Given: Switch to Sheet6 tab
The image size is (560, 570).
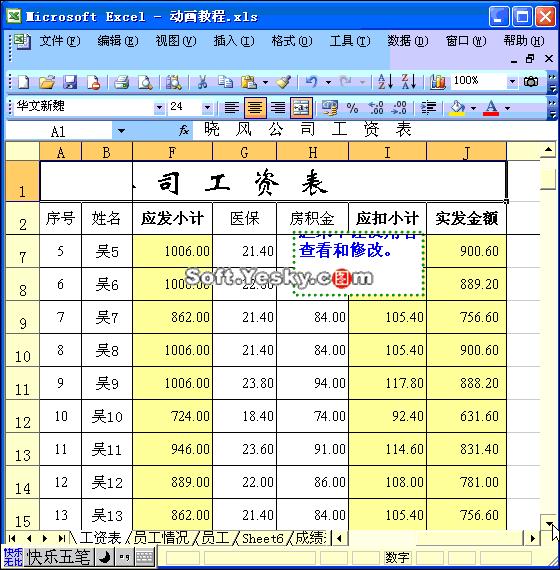Looking at the screenshot, I should [x=262, y=538].
